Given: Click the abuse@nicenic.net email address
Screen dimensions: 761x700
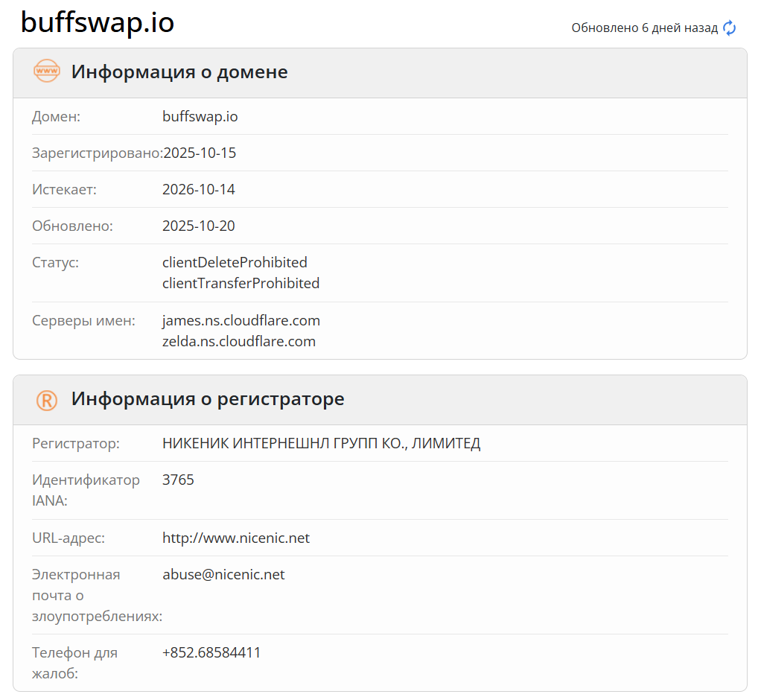Looking at the screenshot, I should [x=223, y=574].
